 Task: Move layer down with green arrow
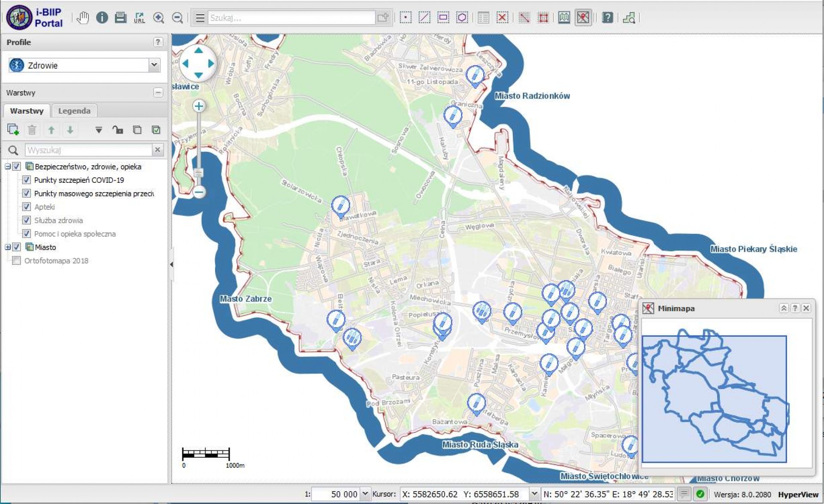70,130
